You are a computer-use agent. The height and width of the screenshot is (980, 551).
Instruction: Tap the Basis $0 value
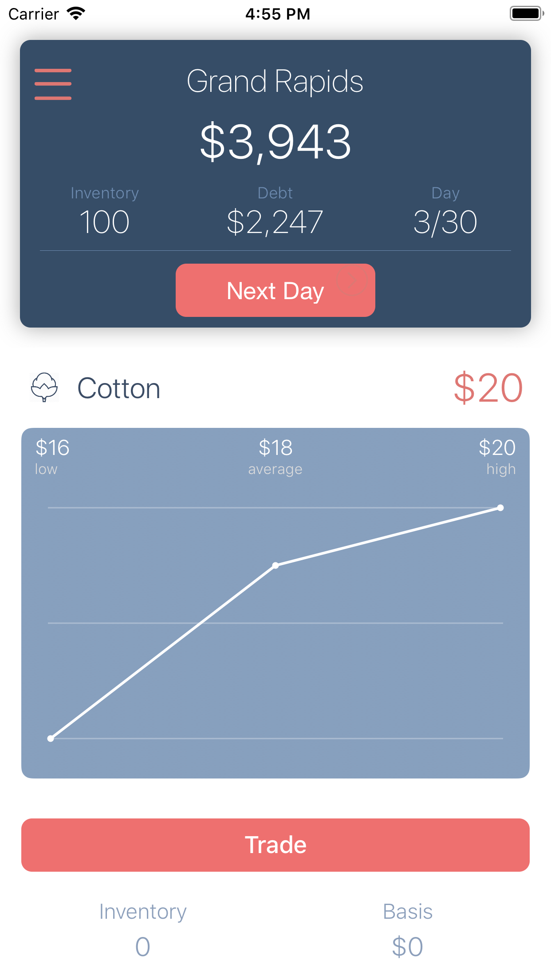coord(407,946)
